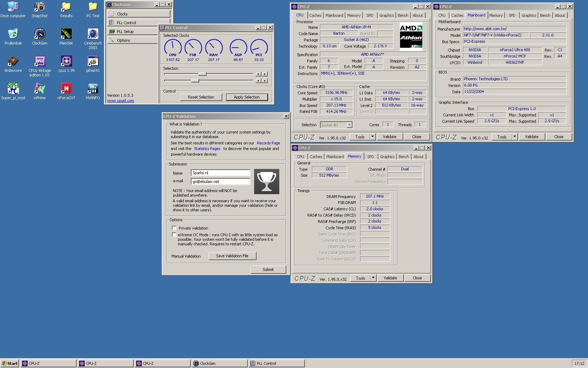Click the lower slider thumb in PLL Control
The width and height of the screenshot is (588, 368).
[x=195, y=81]
